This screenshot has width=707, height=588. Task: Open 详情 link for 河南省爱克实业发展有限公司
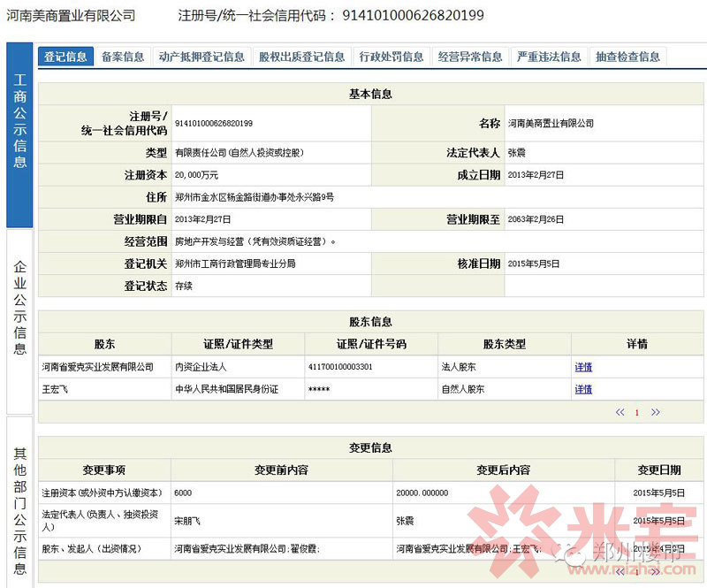tap(583, 367)
